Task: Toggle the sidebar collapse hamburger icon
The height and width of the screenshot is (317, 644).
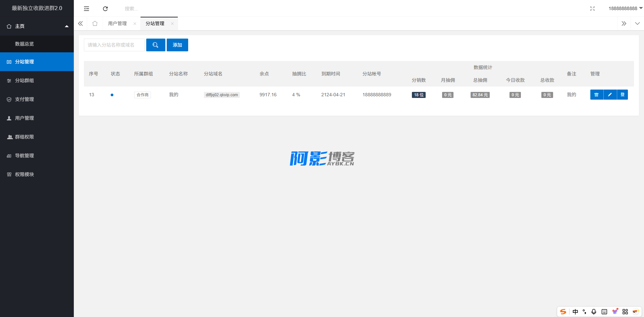Action: [87, 9]
